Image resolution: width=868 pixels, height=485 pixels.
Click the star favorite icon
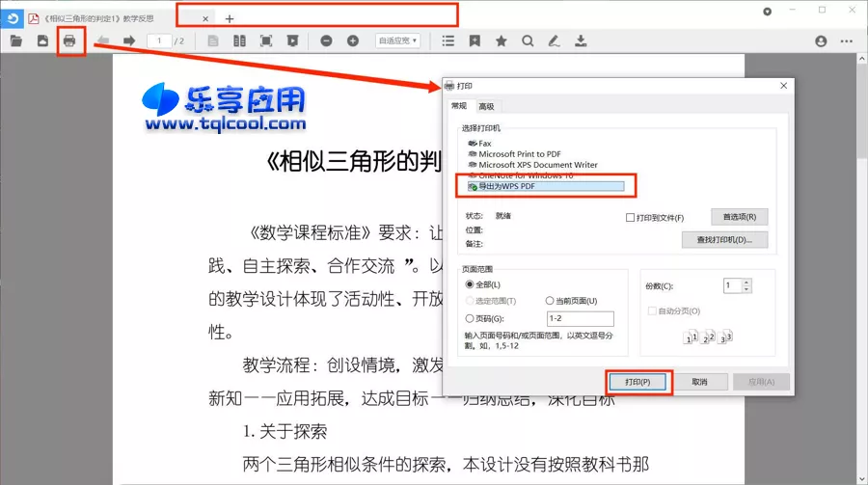[x=502, y=40]
